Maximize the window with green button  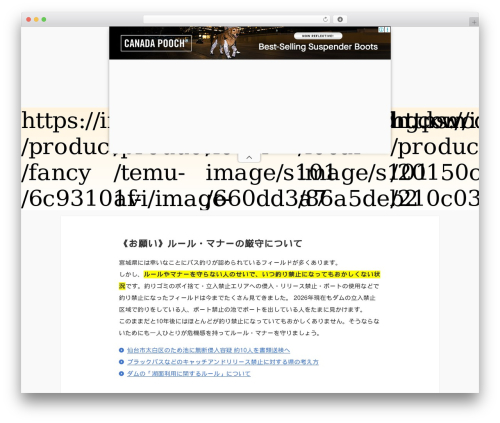point(44,20)
